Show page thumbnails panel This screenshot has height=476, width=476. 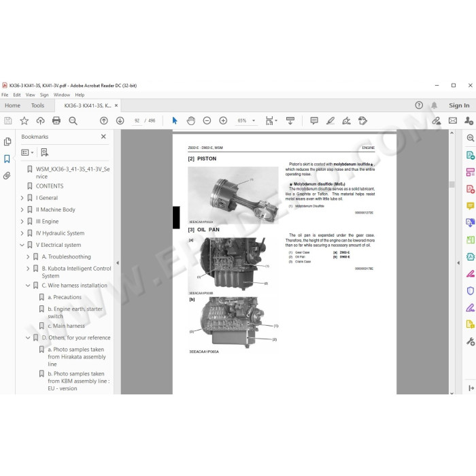pyautogui.click(x=7, y=141)
